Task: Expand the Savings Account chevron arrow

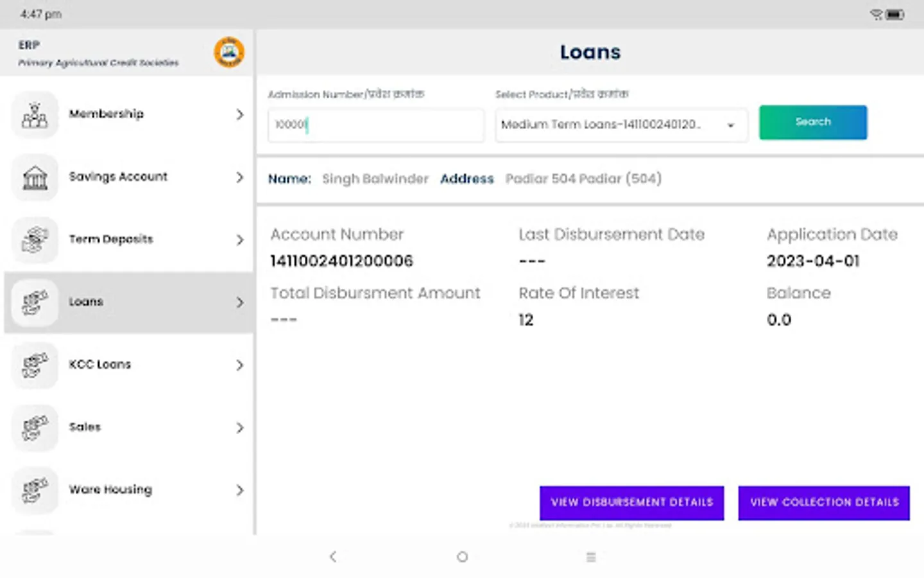Action: point(240,177)
